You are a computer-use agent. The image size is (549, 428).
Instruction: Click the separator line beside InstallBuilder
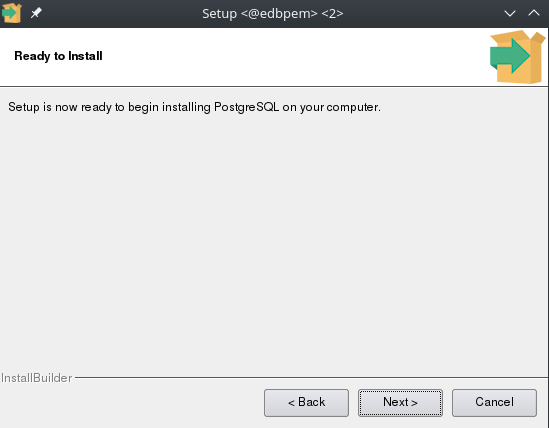click(x=311, y=378)
